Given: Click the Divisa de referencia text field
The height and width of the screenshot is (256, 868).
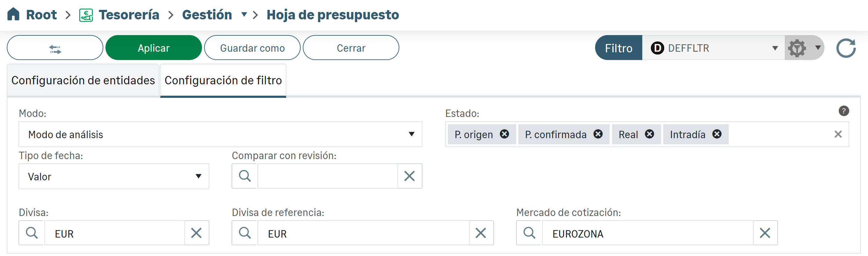Looking at the screenshot, I should (363, 233).
